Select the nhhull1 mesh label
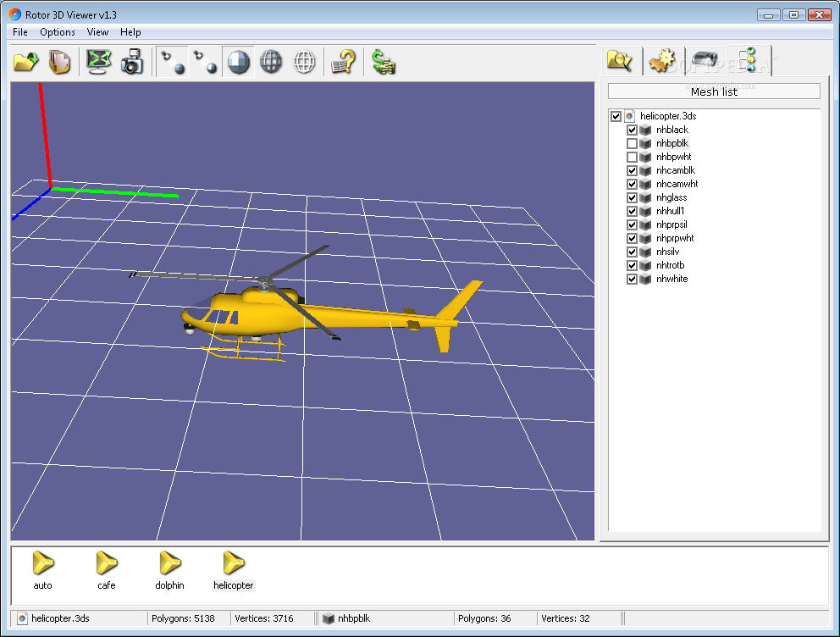Viewport: 840px width, 637px height. pos(670,211)
